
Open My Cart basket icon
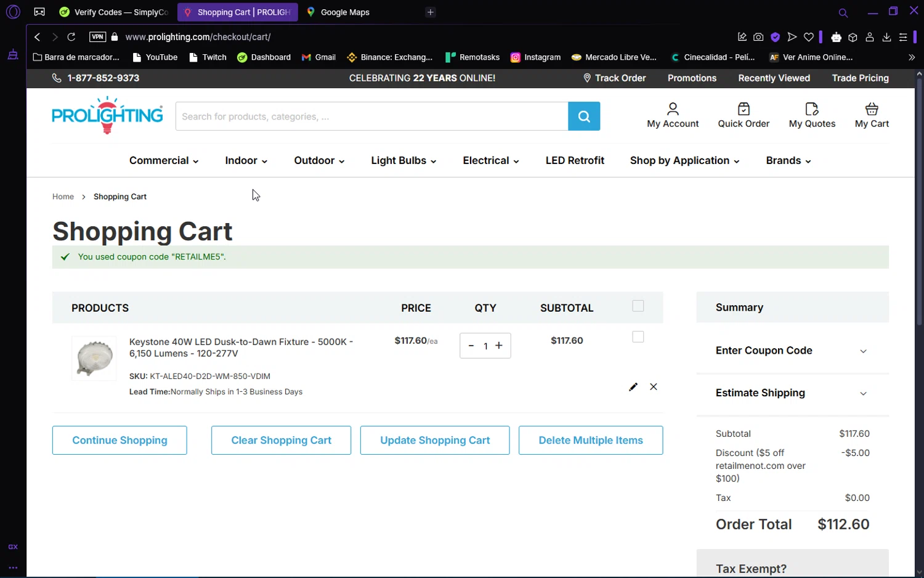(872, 115)
